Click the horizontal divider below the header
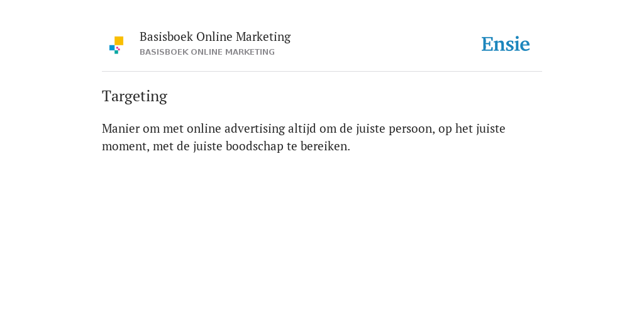644x322 pixels. 322,72
